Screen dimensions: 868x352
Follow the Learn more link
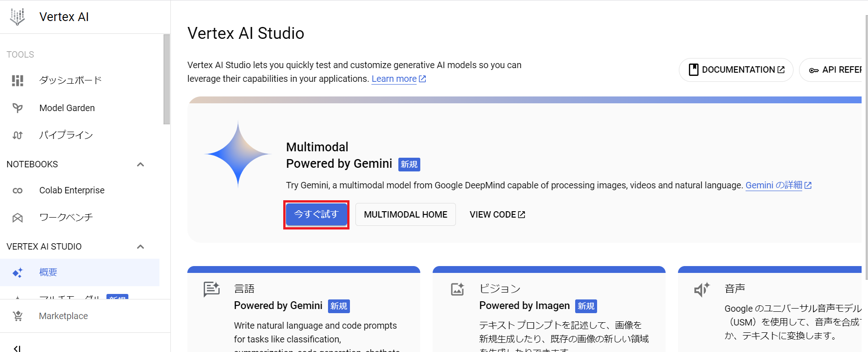394,79
